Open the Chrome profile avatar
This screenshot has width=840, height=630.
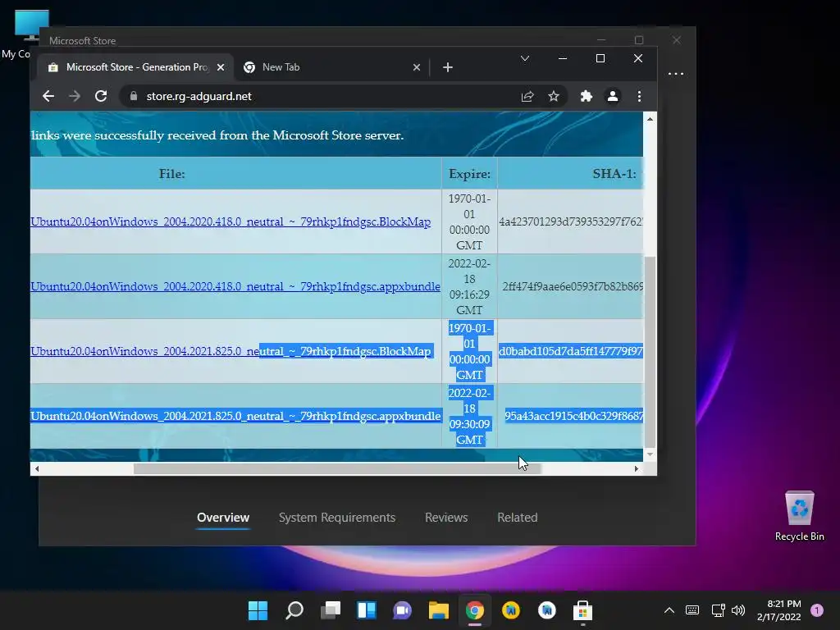(612, 97)
